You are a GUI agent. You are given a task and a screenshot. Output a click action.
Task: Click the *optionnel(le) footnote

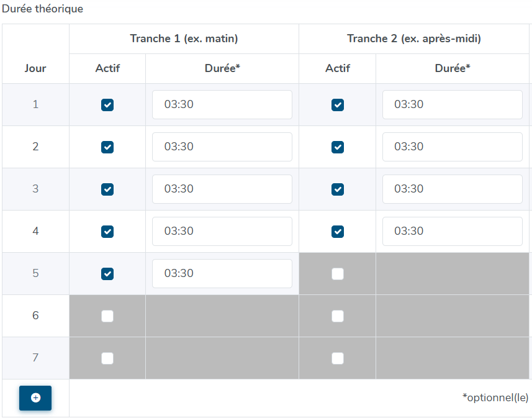(495, 398)
